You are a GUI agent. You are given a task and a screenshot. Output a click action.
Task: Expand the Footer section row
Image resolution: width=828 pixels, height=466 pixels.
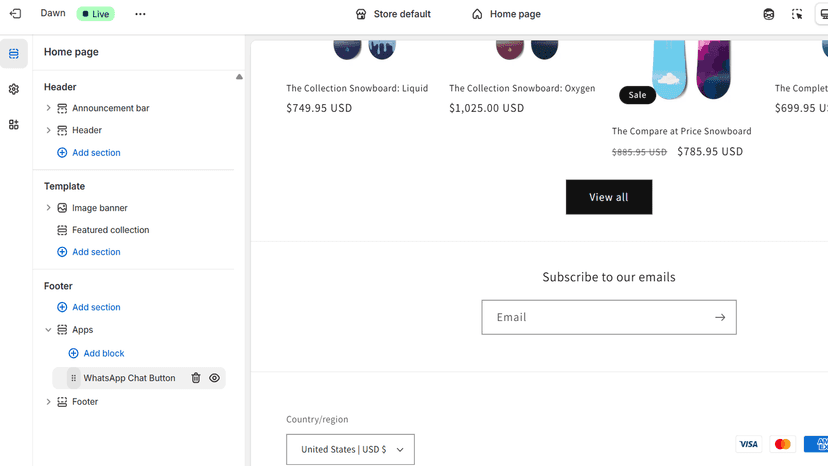pos(48,402)
